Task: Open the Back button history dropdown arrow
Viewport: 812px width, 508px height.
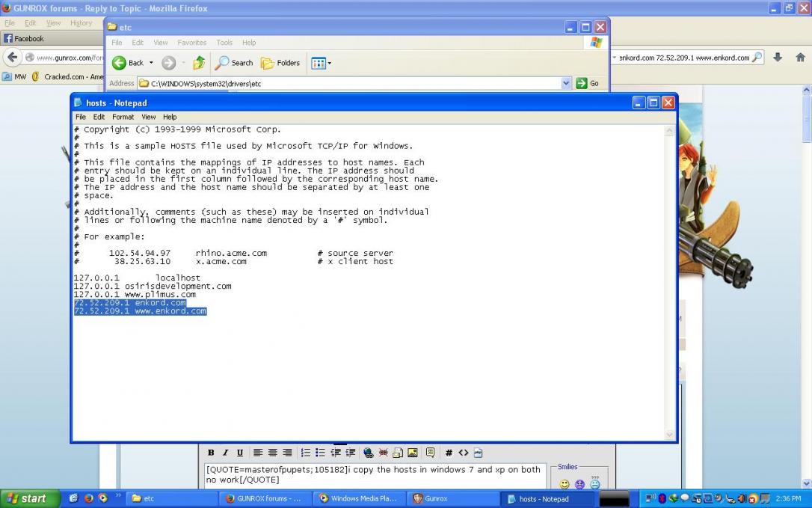Action: pos(151,63)
